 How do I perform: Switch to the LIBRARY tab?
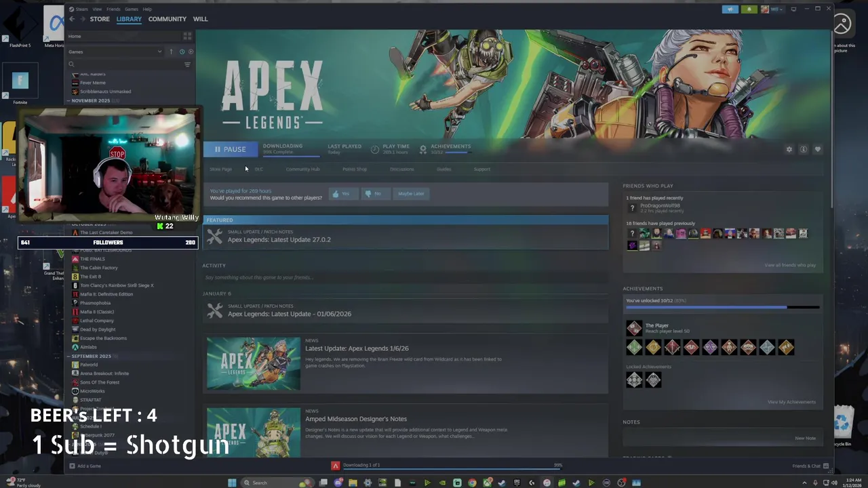click(x=129, y=19)
